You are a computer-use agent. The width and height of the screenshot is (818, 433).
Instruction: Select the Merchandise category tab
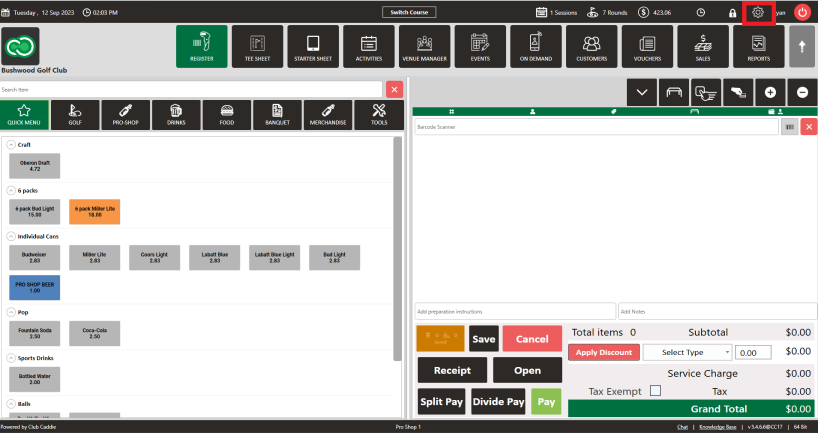(328, 115)
